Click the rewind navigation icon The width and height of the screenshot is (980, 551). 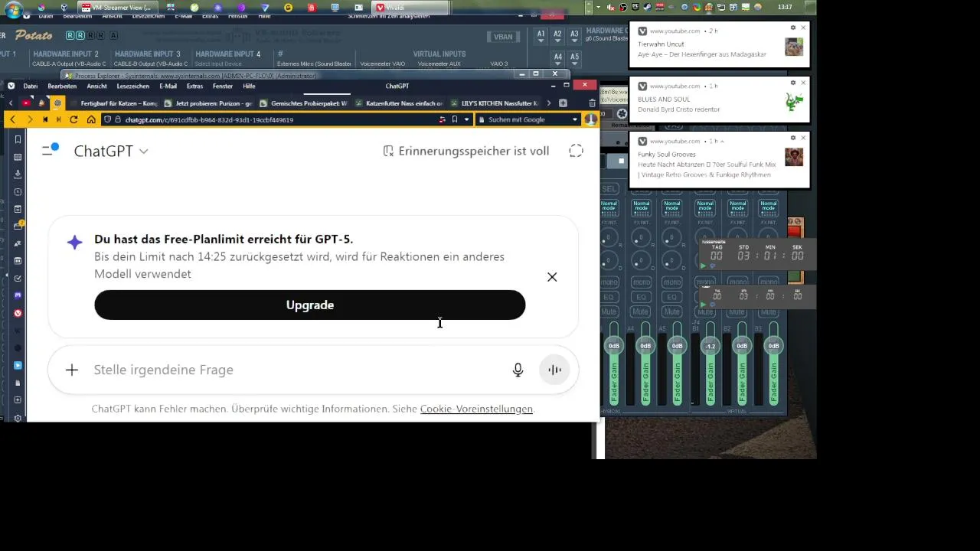click(x=45, y=119)
